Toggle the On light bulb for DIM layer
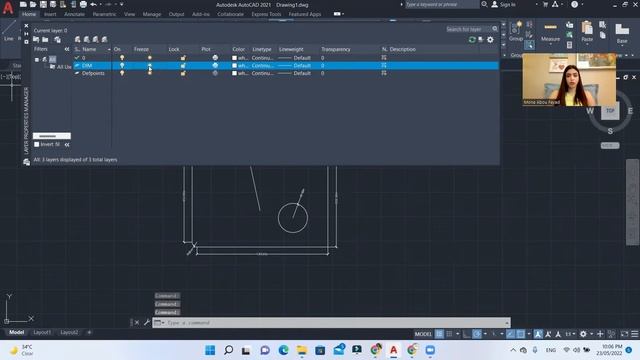The width and height of the screenshot is (640, 360). point(122,65)
